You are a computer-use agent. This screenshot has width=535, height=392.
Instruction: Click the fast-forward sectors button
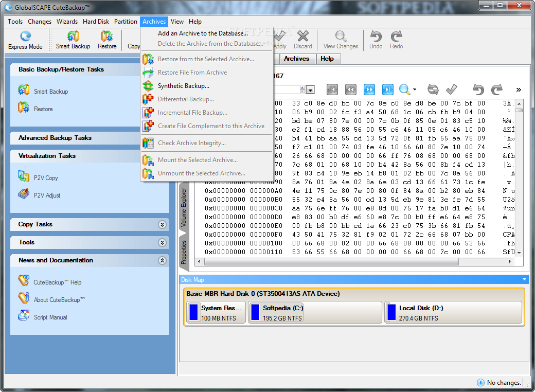point(369,90)
